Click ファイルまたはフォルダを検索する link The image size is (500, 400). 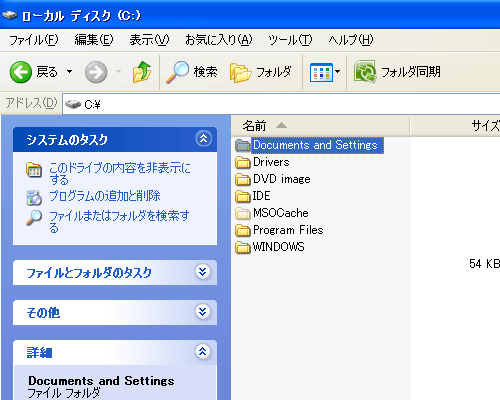tap(119, 221)
